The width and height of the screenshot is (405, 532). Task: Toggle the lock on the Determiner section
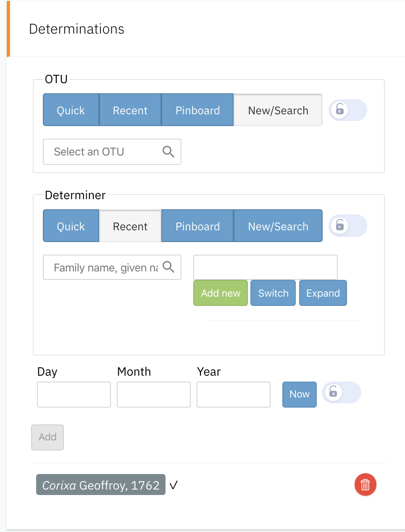(347, 226)
